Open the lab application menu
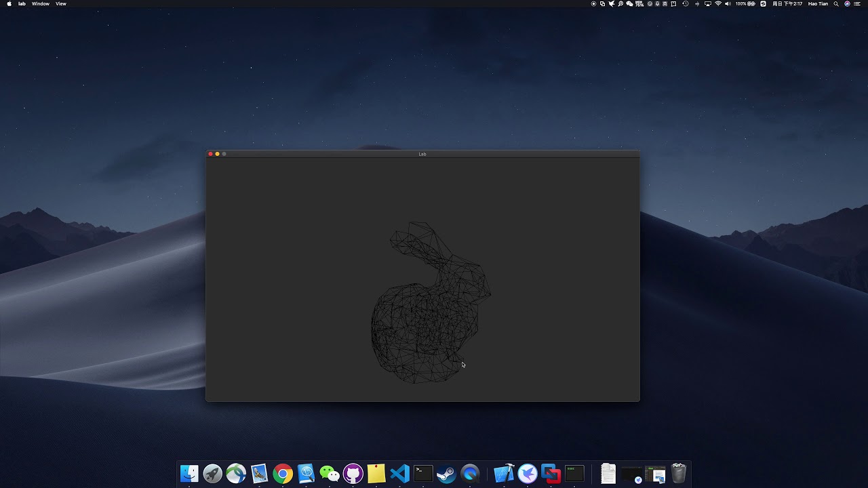The width and height of the screenshot is (868, 488). point(22,3)
